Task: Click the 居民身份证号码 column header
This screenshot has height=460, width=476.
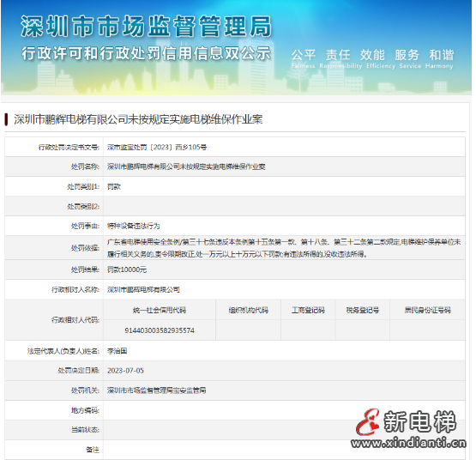Action: coord(427,310)
